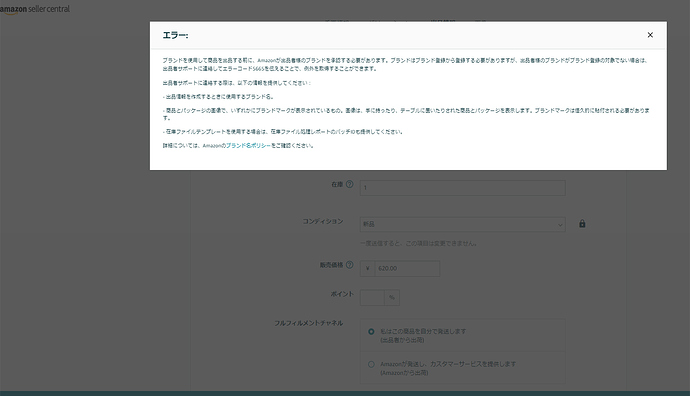Click the 販売価格 field showing 620.00

coord(407,268)
